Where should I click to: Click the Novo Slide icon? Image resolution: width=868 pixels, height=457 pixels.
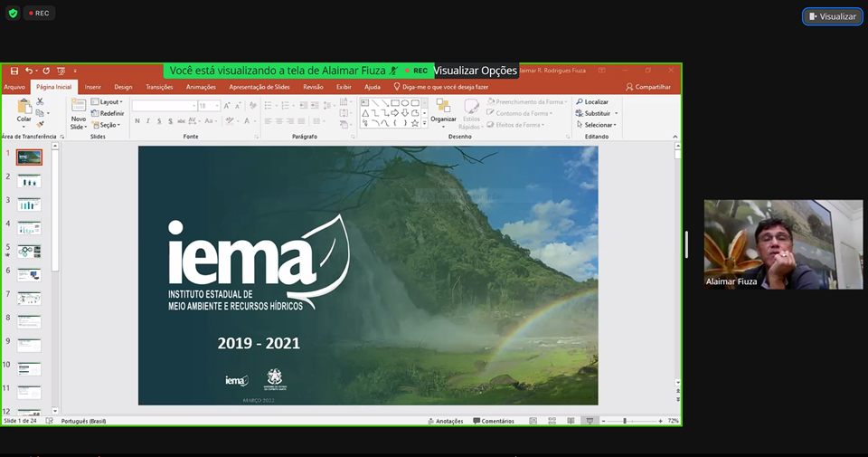click(x=79, y=107)
